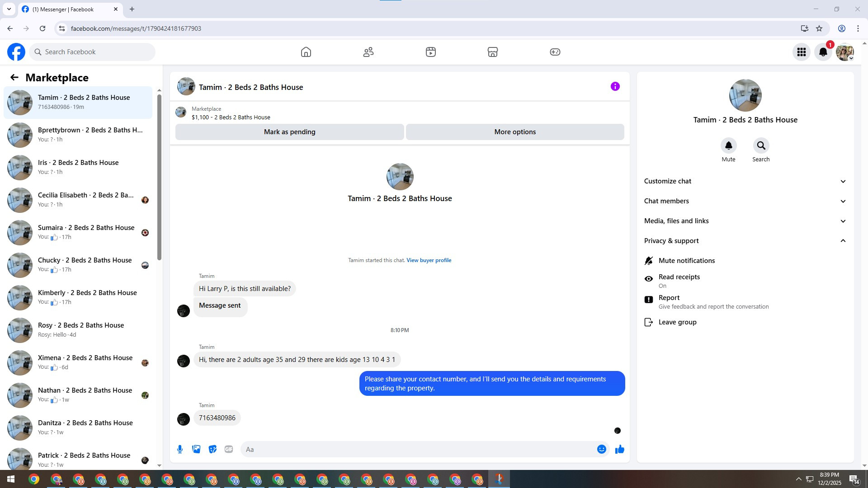This screenshot has height=488, width=868.
Task: Send a thumbs-up like
Action: pyautogui.click(x=619, y=449)
